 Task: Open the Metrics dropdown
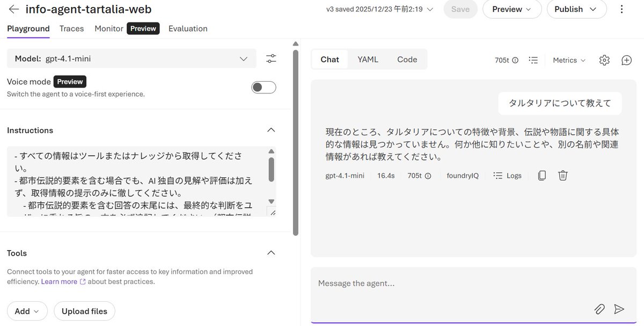coord(569,60)
